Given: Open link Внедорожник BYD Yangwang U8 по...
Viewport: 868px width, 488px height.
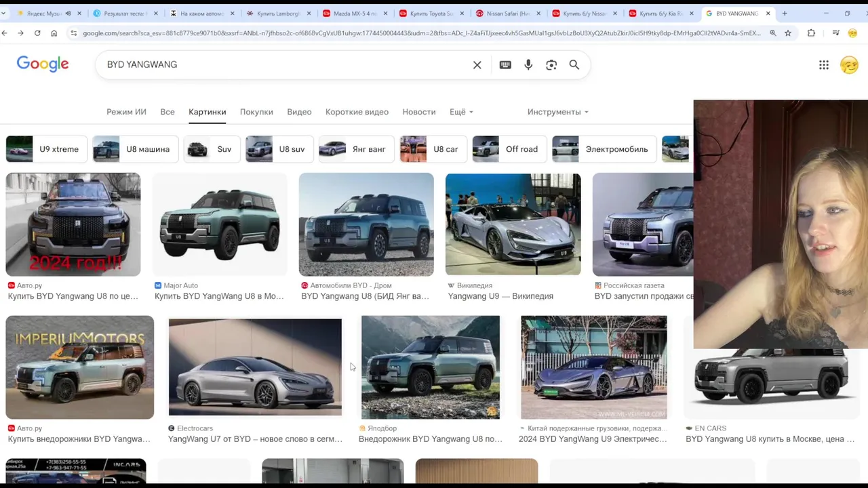Looking at the screenshot, I should (x=431, y=439).
